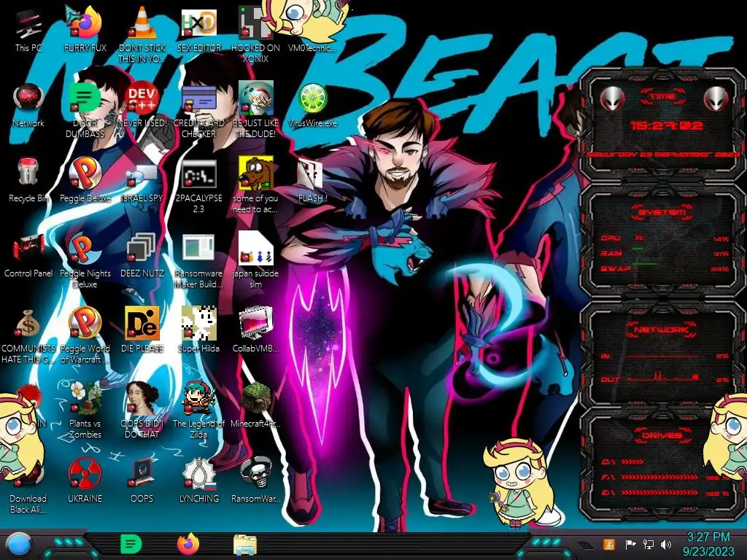747x560 pixels.
Task: Open the network tray icon
Action: click(x=648, y=544)
